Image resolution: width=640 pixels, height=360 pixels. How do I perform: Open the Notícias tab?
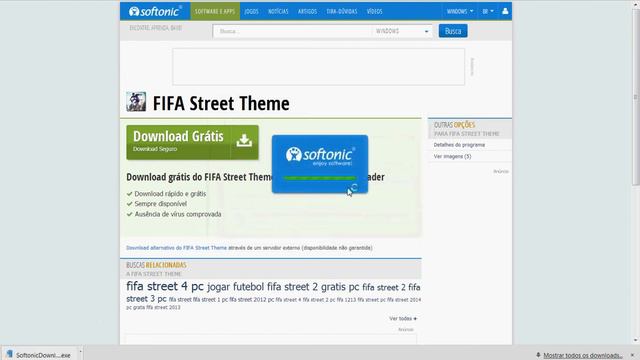tap(278, 11)
